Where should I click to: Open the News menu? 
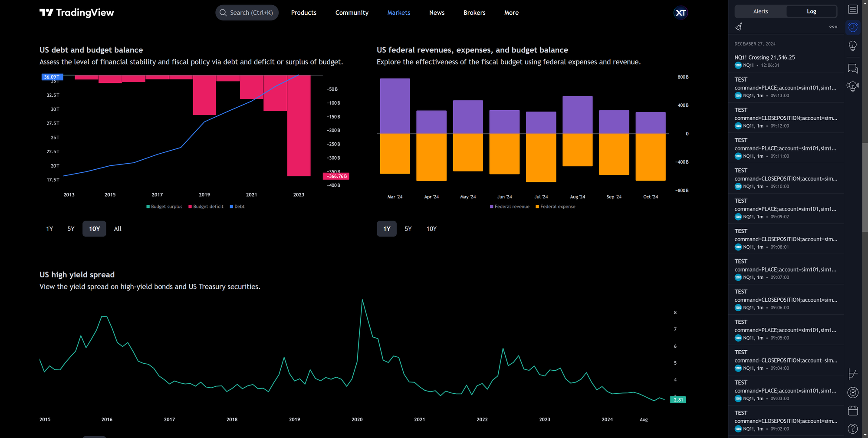click(x=437, y=13)
